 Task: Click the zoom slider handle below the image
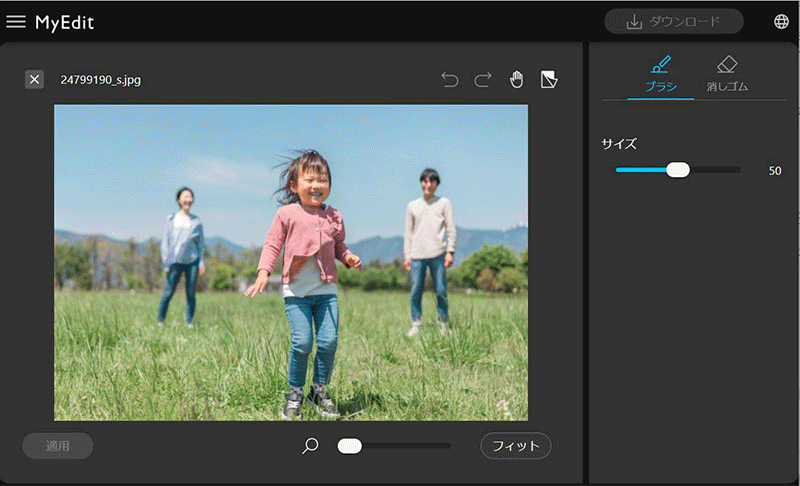(349, 446)
